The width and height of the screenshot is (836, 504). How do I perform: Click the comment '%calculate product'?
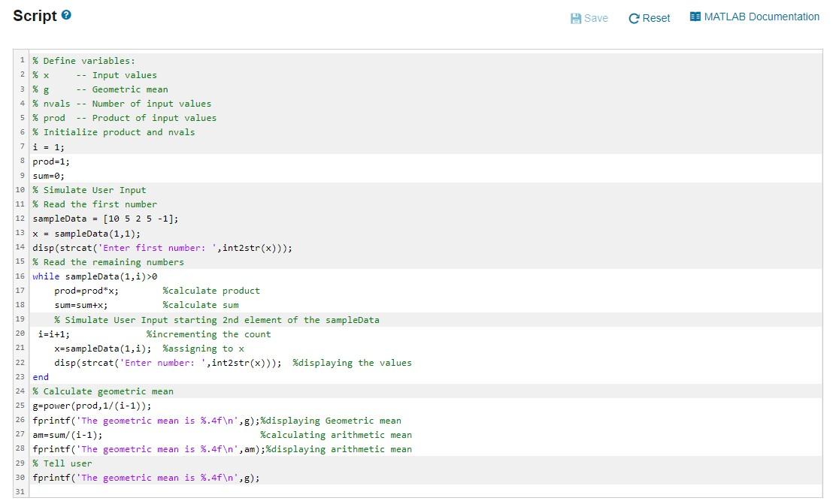pyautogui.click(x=212, y=291)
